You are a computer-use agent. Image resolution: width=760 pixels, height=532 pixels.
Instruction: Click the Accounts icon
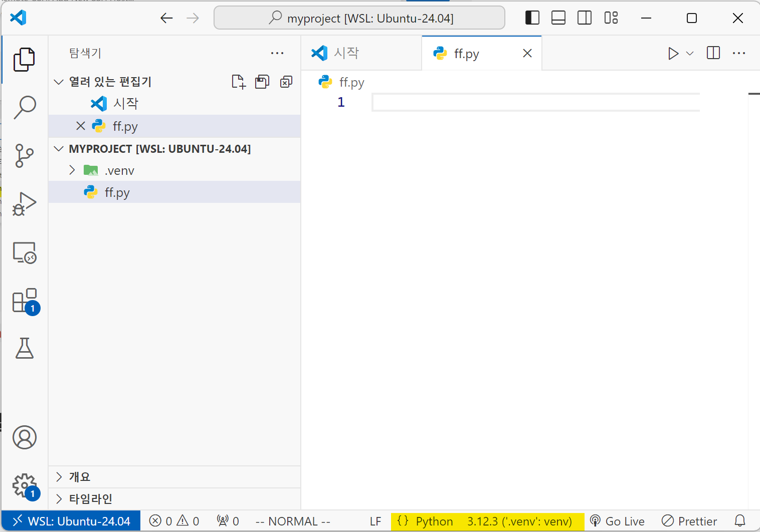coord(25,437)
